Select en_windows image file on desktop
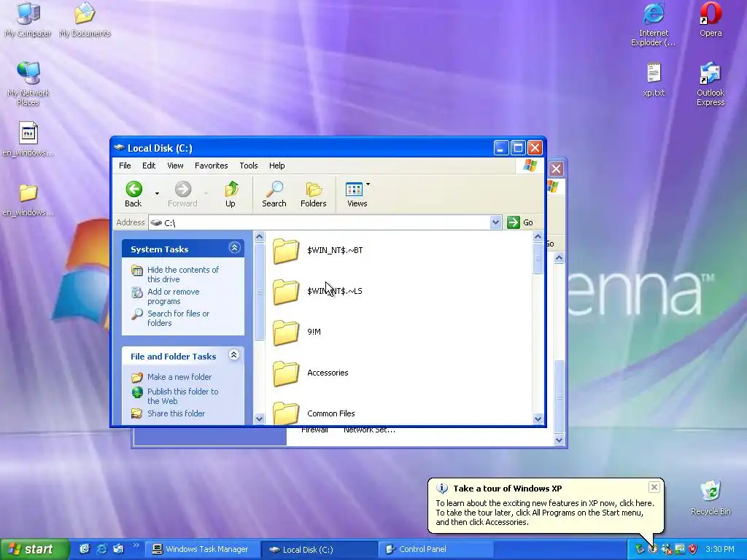This screenshot has height=560, width=747. pos(28,139)
